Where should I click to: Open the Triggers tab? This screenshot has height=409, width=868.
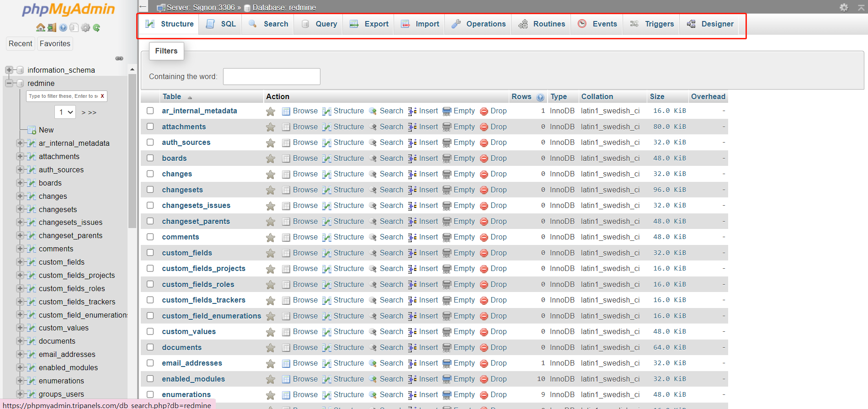[652, 24]
